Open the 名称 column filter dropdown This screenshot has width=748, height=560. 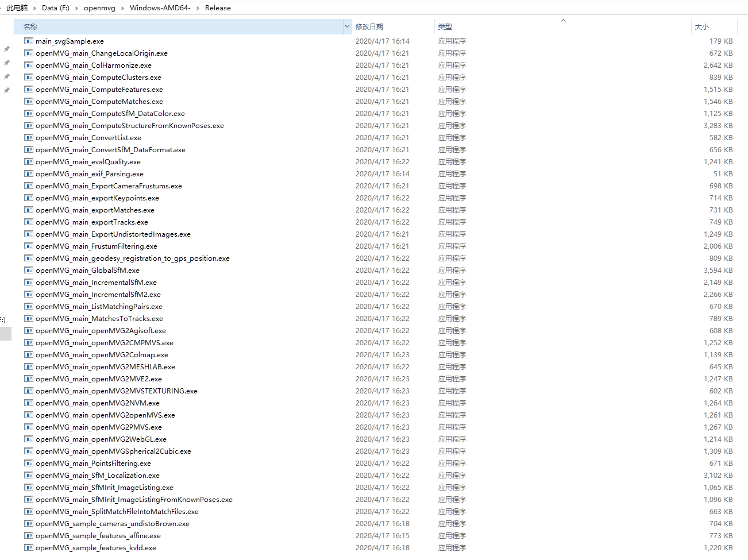(346, 26)
